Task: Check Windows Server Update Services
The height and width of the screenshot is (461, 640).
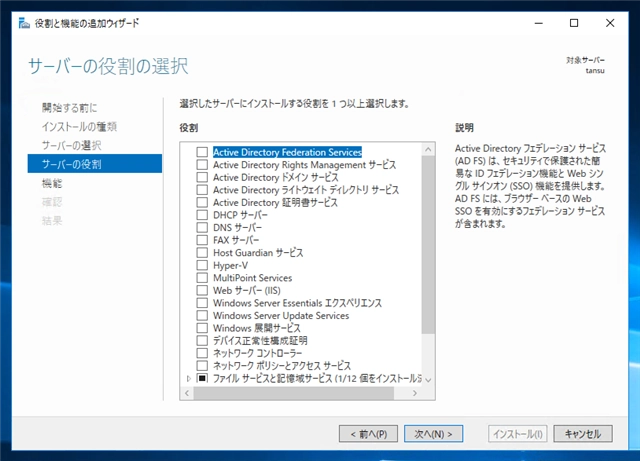Action: pos(202,316)
